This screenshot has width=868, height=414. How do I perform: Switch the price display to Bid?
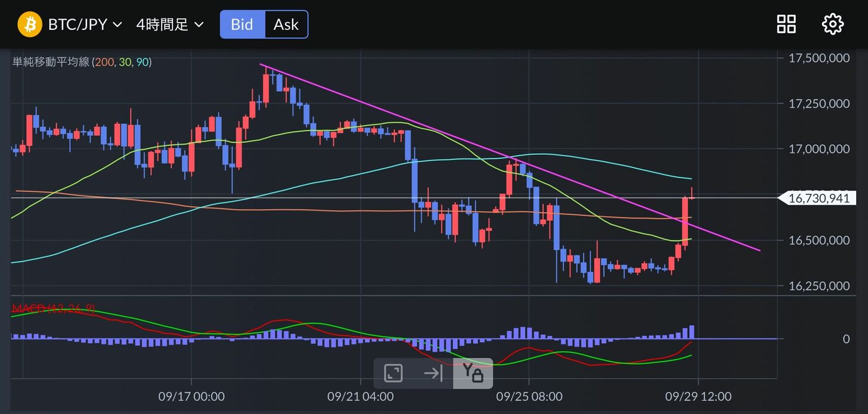(x=242, y=24)
